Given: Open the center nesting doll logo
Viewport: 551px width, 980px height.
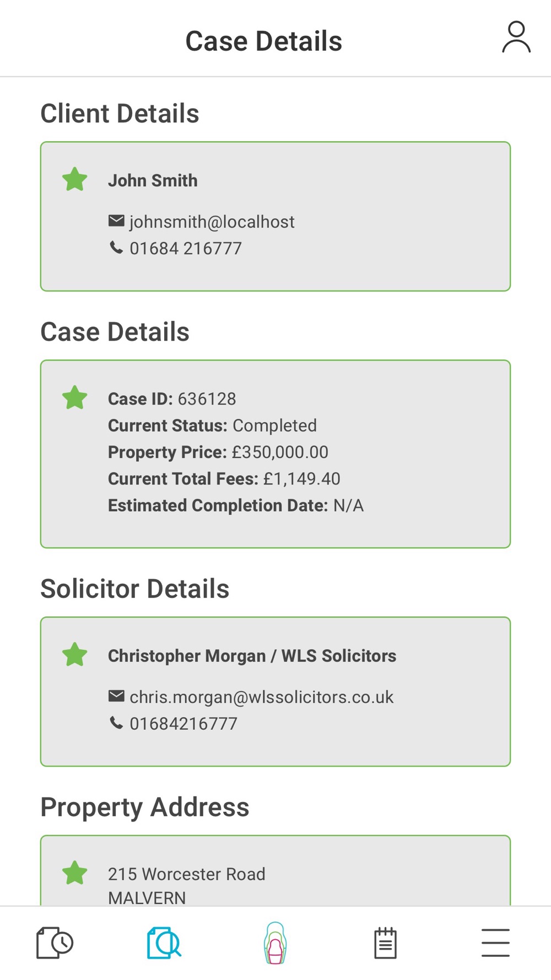Looking at the screenshot, I should click(x=275, y=943).
